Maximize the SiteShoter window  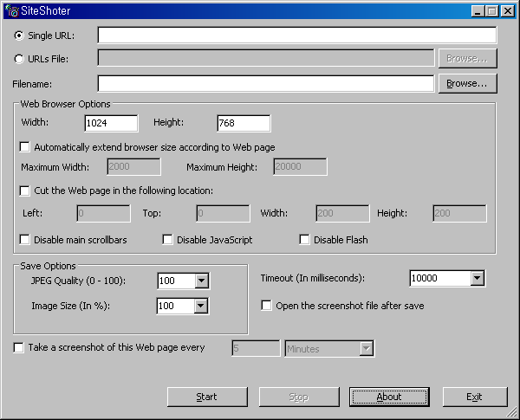coord(492,11)
